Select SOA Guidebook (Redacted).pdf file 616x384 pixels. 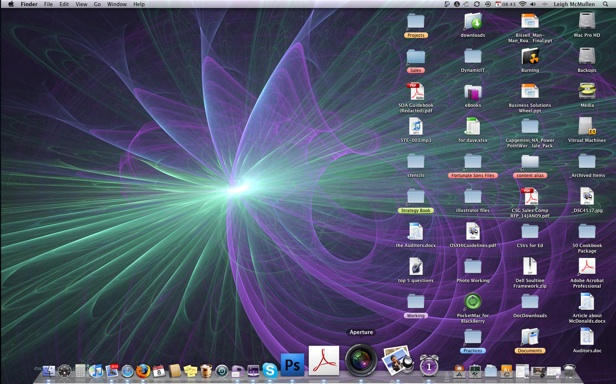coord(416,91)
